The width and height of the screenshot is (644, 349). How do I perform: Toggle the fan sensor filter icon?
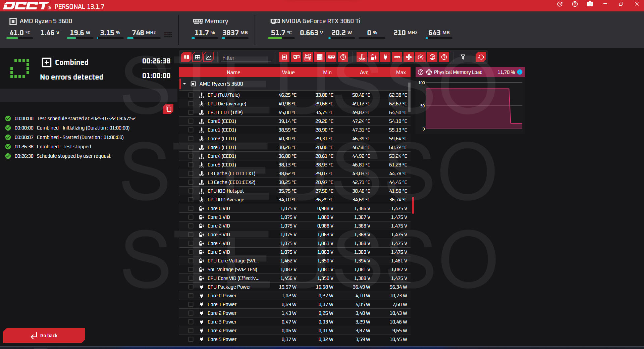[x=409, y=57]
